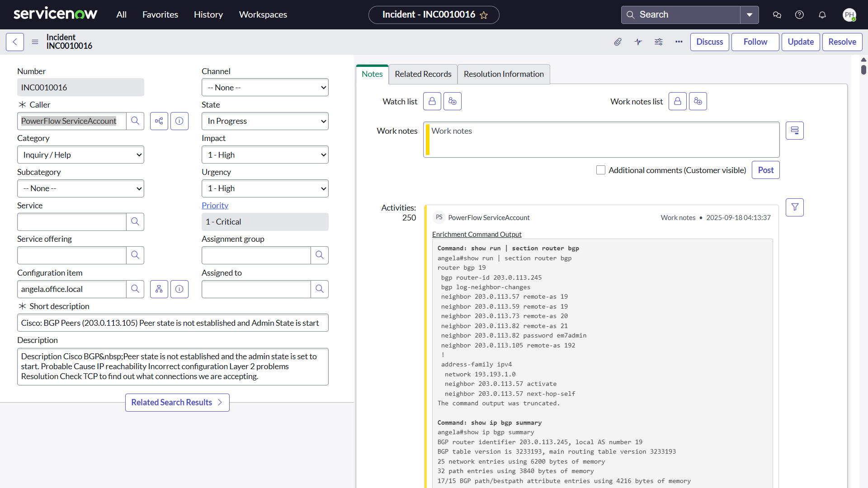Expand the Urgency dropdown

265,188
